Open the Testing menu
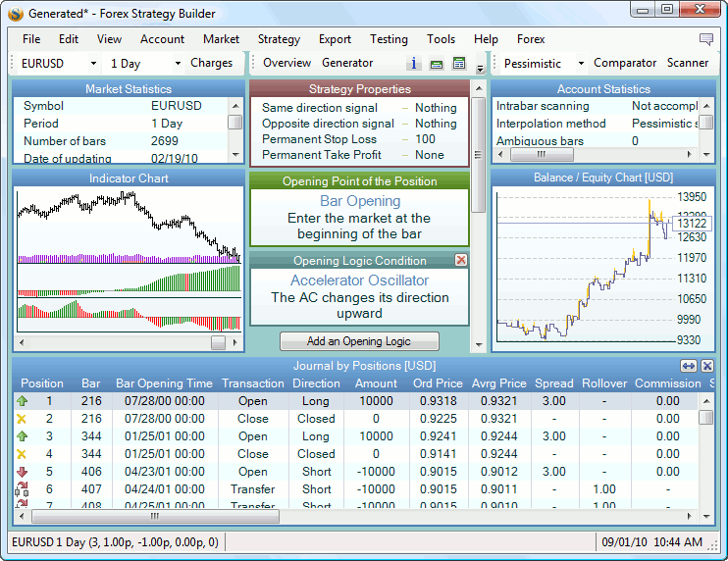The height and width of the screenshot is (561, 728). 389,39
